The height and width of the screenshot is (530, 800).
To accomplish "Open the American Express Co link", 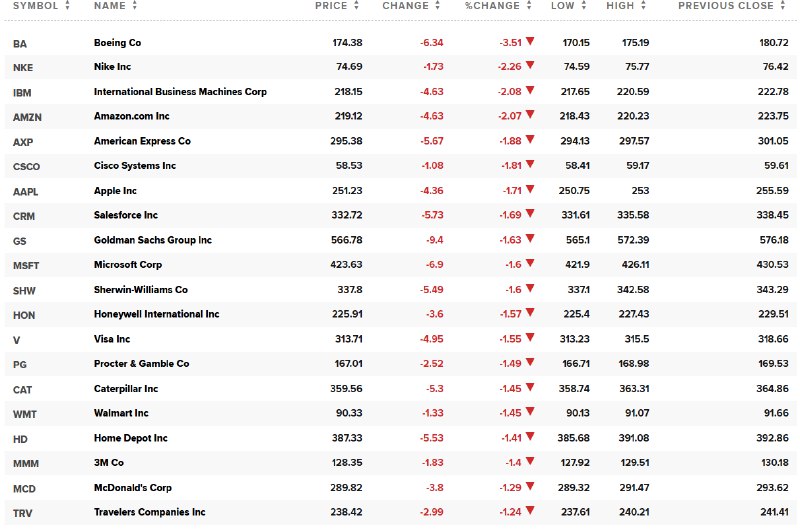I will 142,141.
